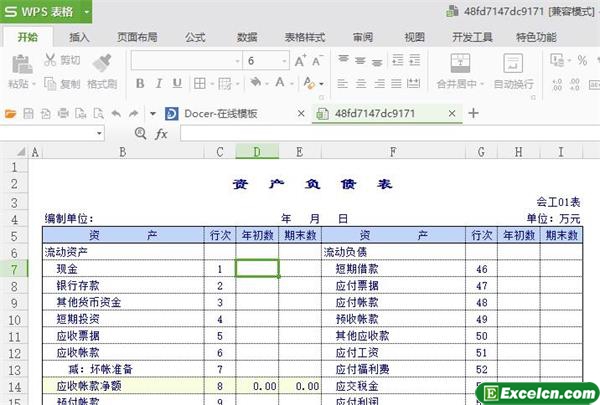Viewport: 600px width, 405px height.
Task: Toggle underline formatting
Action: (177, 83)
